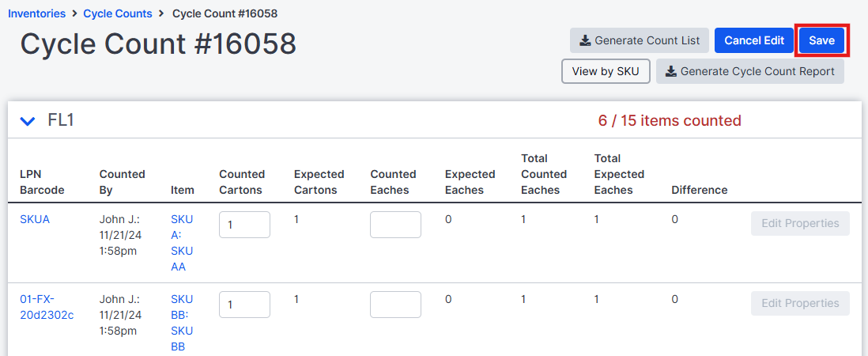
Task: Collapse the FL1 section chevron
Action: (x=28, y=121)
